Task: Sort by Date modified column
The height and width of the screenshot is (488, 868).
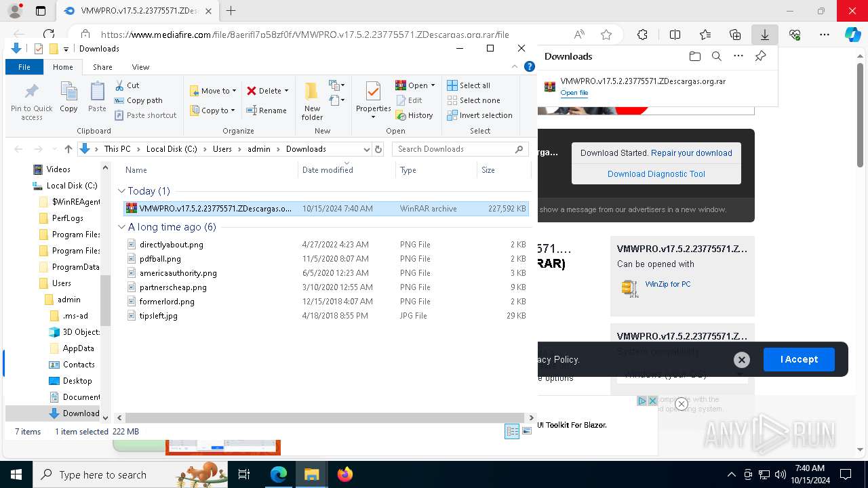Action: pos(347,170)
